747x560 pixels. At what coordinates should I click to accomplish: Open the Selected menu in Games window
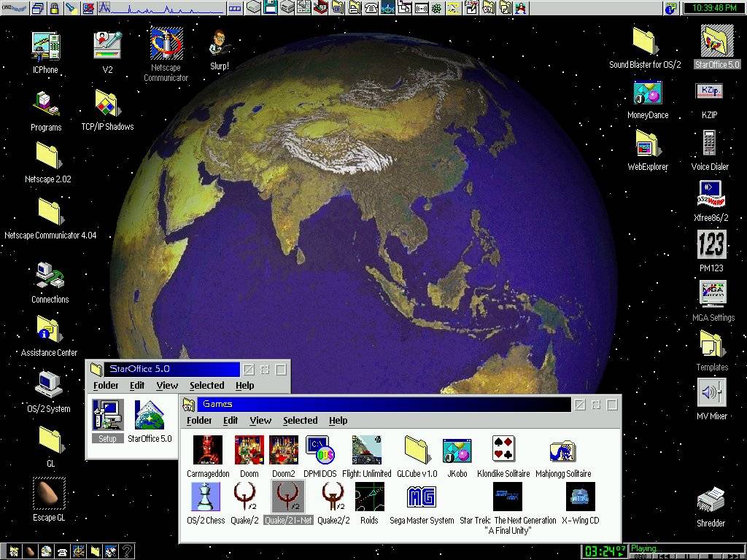point(300,421)
